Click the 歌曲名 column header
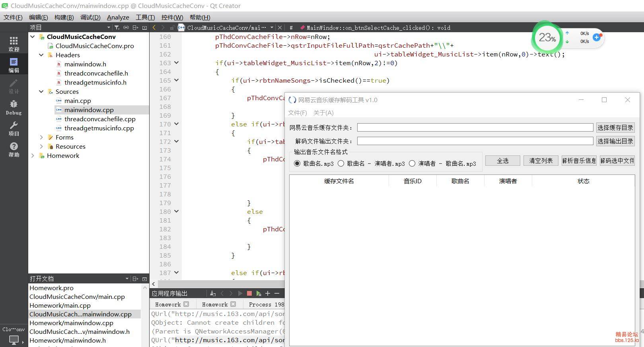Viewport: 644px width, 347px height. [x=460, y=181]
